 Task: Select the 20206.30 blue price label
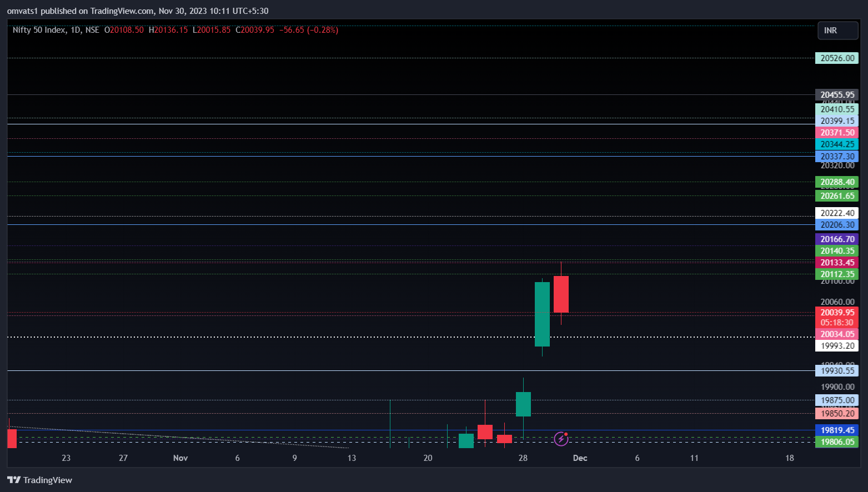pyautogui.click(x=837, y=225)
